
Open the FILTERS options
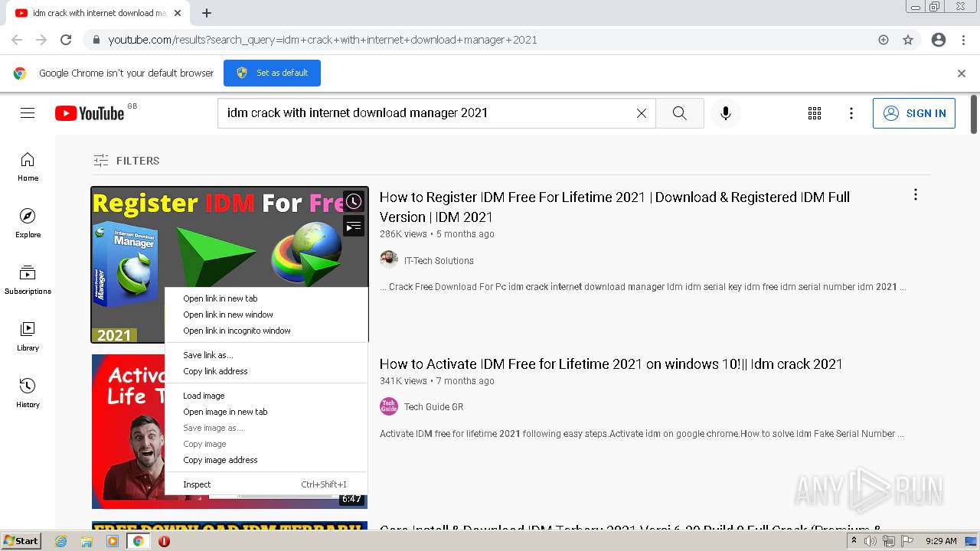[126, 161]
